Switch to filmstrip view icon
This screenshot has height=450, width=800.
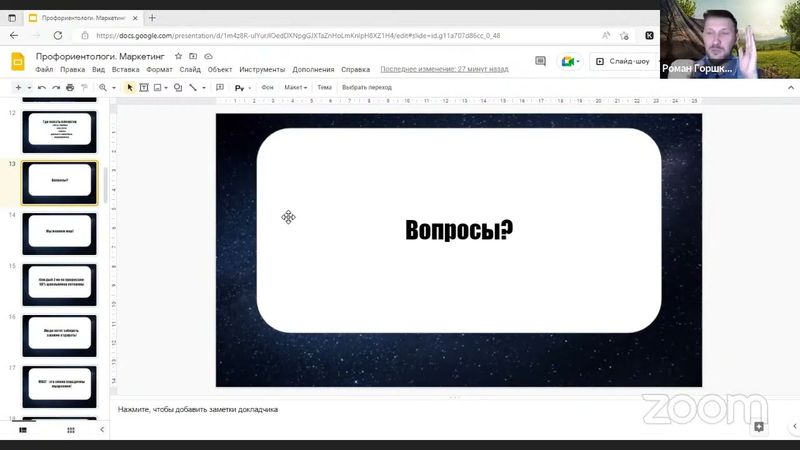click(x=23, y=430)
